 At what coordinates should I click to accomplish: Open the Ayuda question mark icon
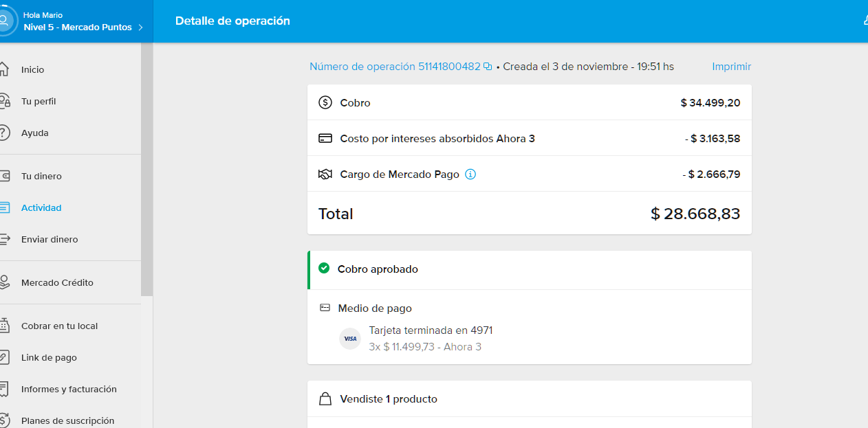coord(3,133)
